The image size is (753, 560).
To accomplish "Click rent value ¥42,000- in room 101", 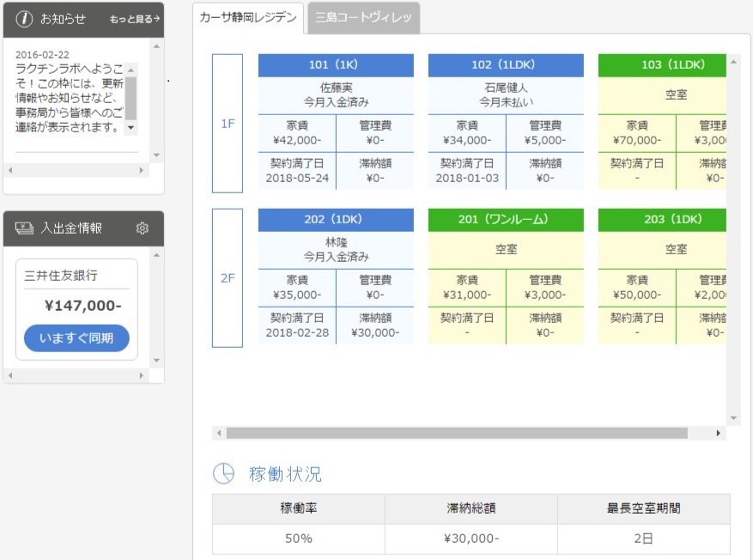I will pos(297,140).
